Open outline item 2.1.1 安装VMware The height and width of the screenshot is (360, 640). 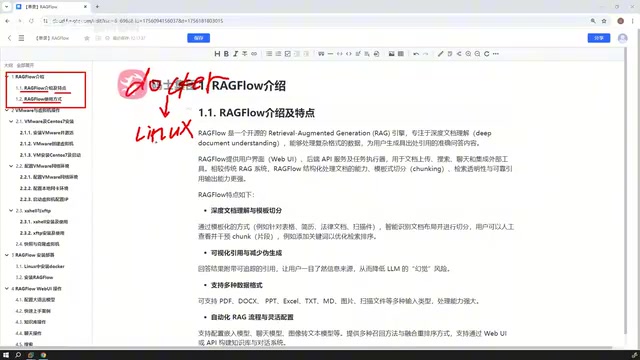[47, 133]
